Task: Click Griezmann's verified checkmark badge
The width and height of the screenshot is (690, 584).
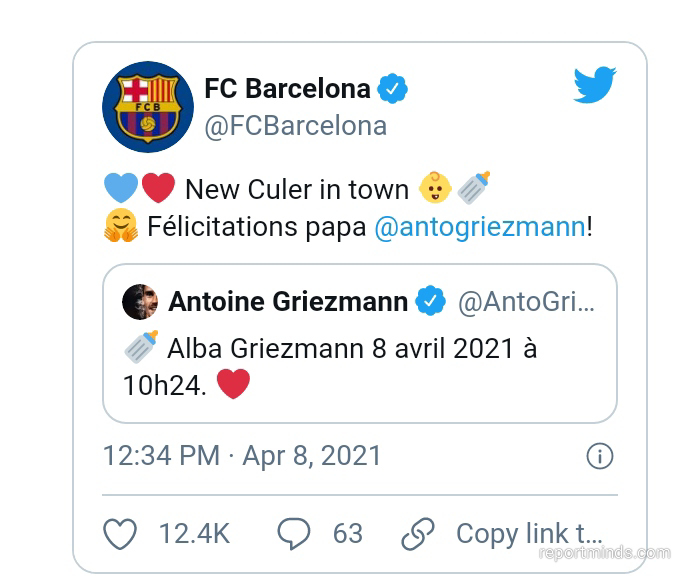Action: [x=431, y=301]
